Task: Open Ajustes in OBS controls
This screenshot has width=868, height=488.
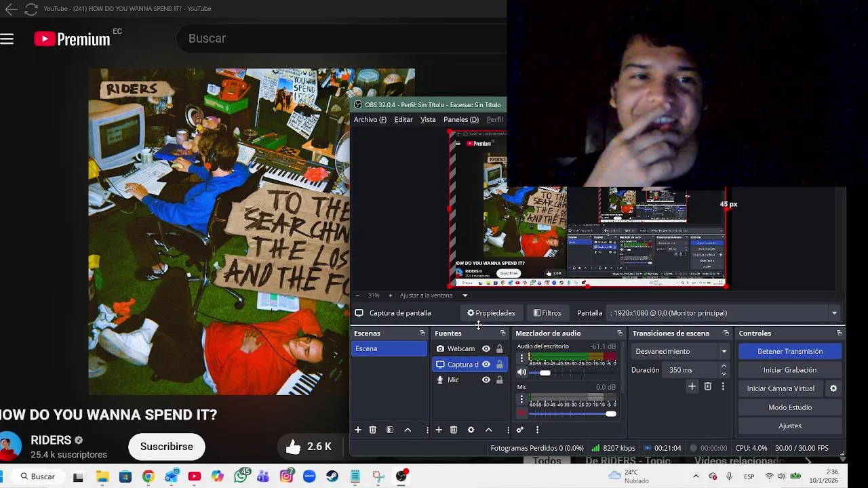Action: [790, 426]
